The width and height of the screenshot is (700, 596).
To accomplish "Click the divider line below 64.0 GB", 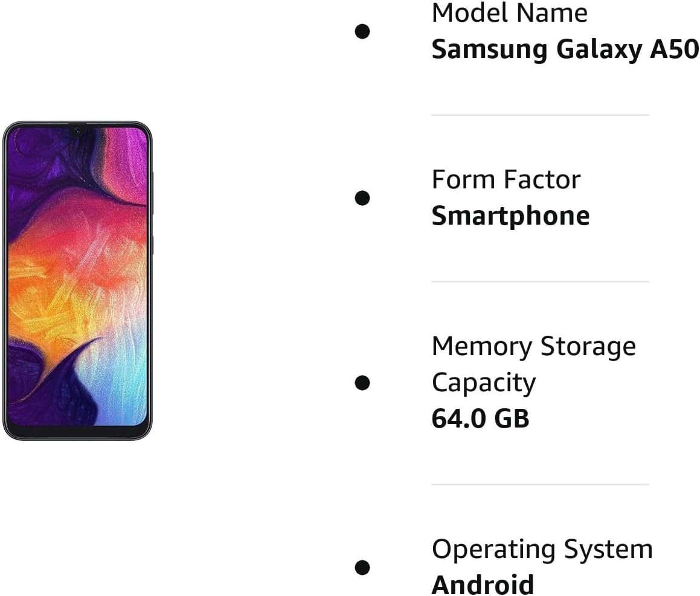I will pos(540,484).
